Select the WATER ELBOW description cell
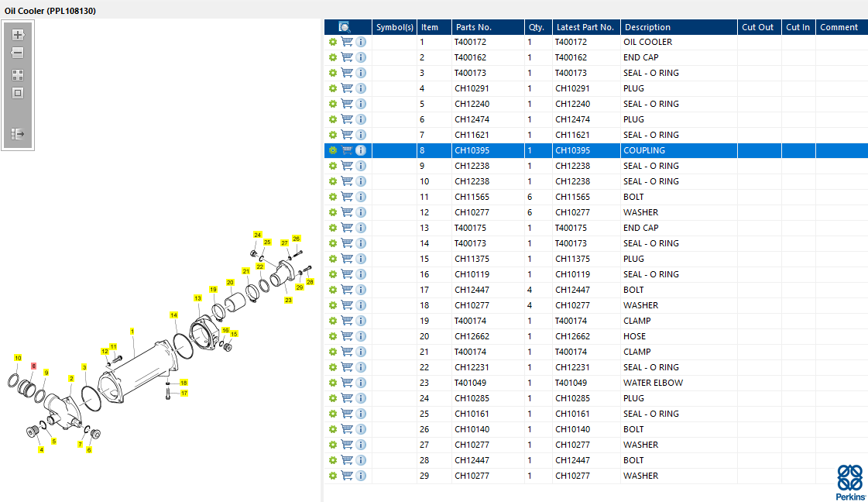Screen dimensions: 868x502 [x=678, y=383]
